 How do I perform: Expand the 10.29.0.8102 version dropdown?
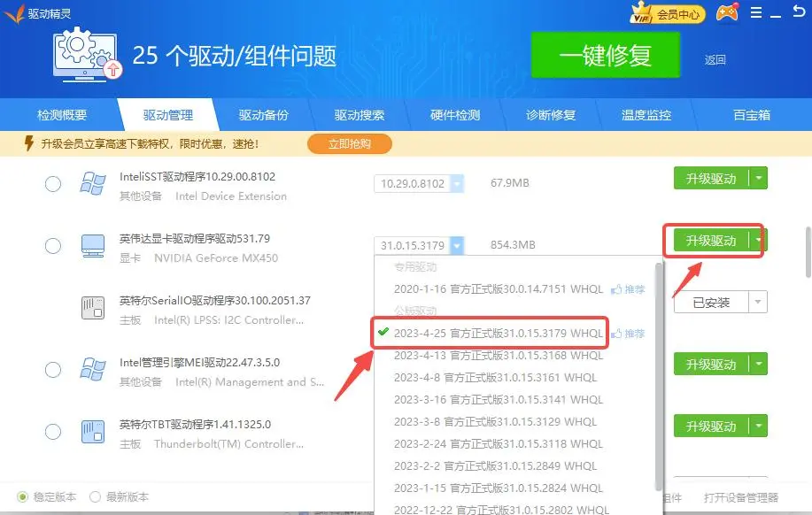click(x=457, y=183)
